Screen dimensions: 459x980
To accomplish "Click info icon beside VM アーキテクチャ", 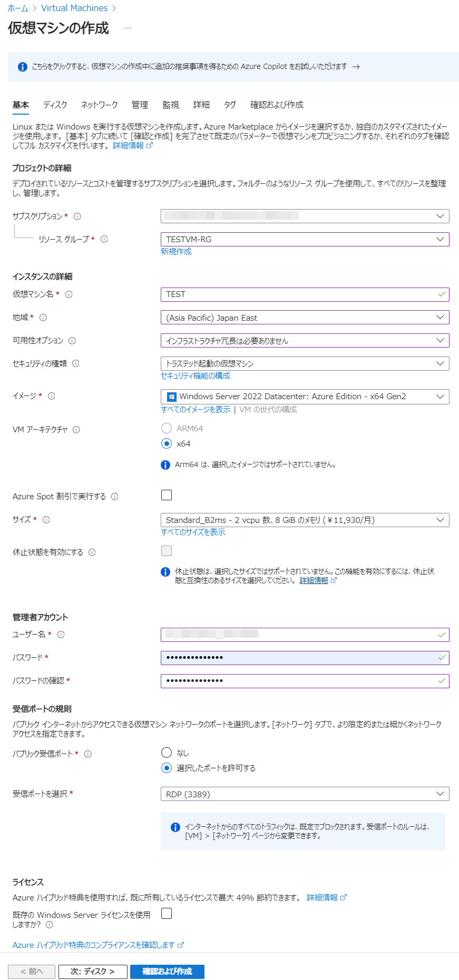I will click(76, 430).
